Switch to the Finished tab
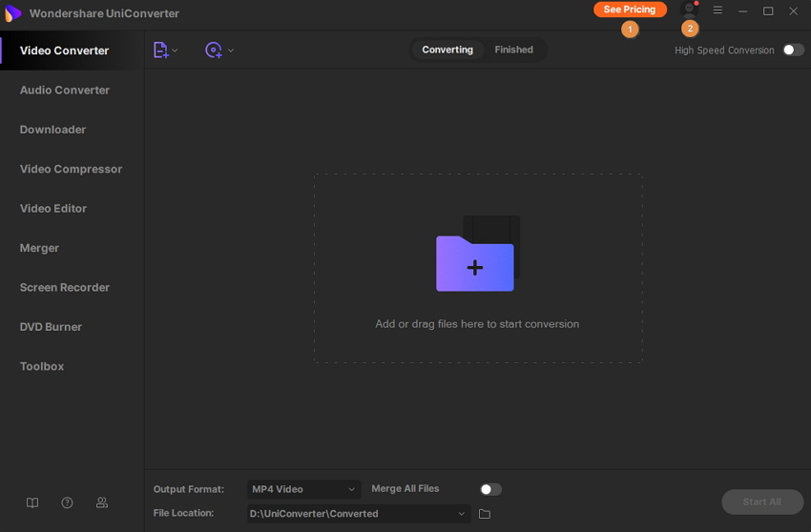This screenshot has height=532, width=811. click(x=513, y=50)
